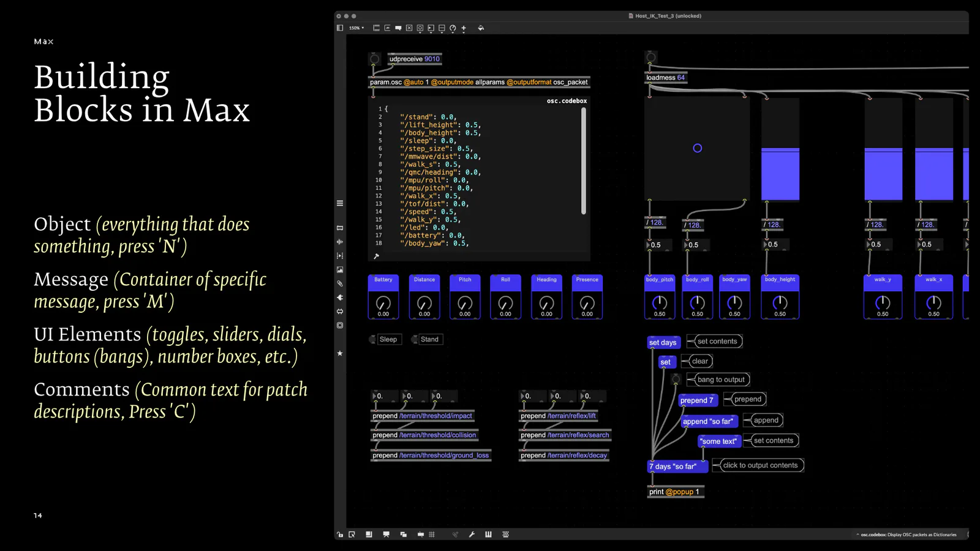The height and width of the screenshot is (551, 980).
Task: Add a new object box from toolbar
Action: pyautogui.click(x=376, y=28)
